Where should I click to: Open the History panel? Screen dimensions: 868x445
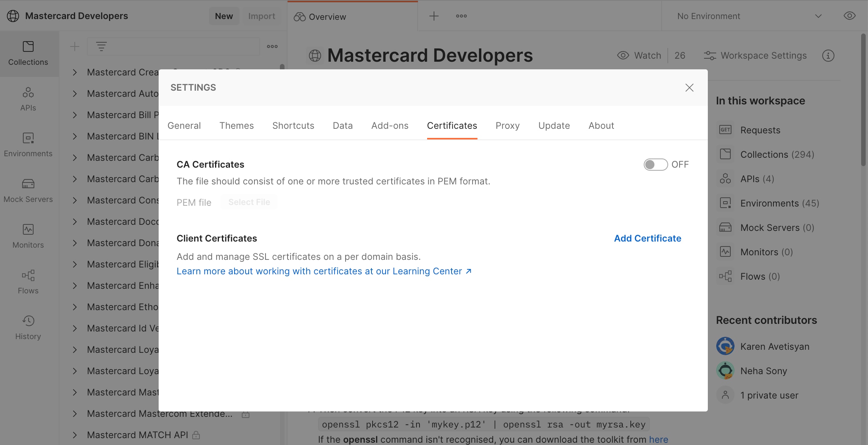click(28, 328)
